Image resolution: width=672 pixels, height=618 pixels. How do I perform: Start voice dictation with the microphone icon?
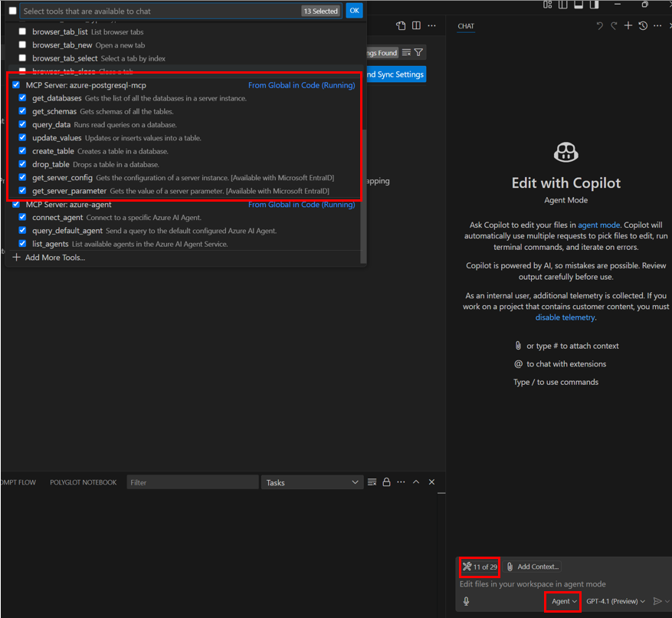click(x=466, y=601)
